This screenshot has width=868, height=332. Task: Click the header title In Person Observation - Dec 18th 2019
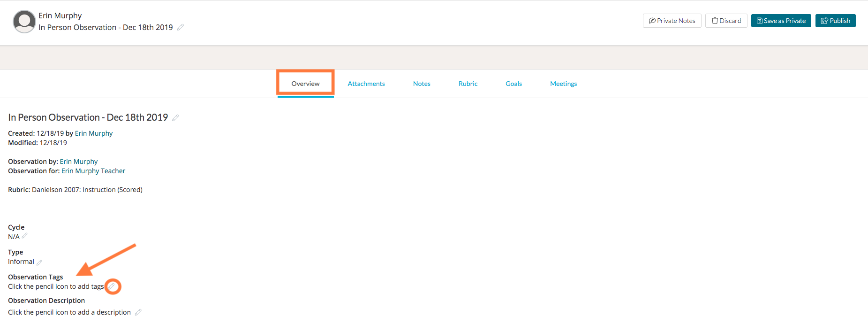pyautogui.click(x=106, y=27)
